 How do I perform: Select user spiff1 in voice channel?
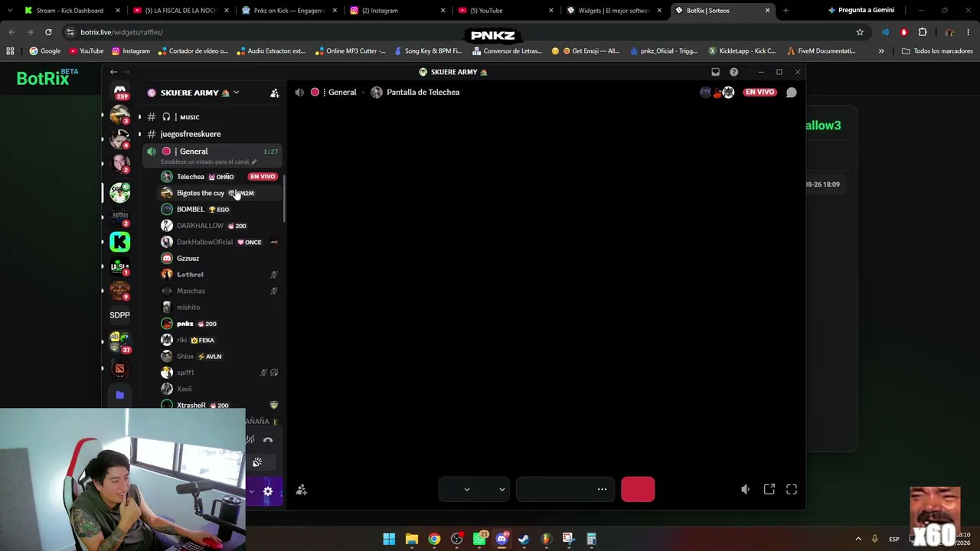(x=219, y=373)
